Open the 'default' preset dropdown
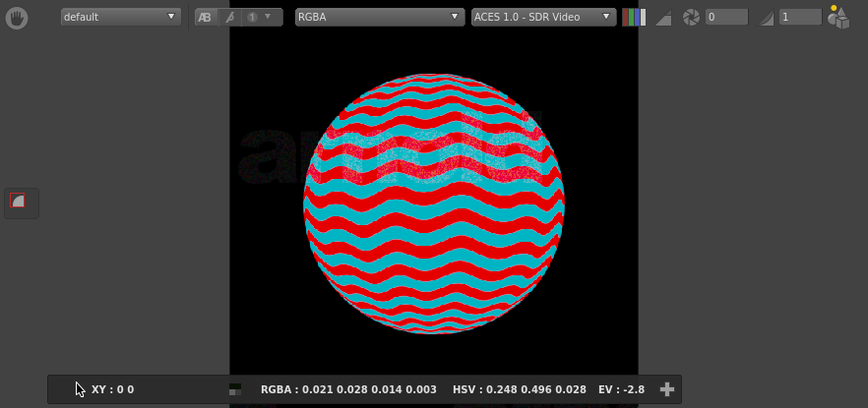The width and height of the screenshot is (868, 408). point(120,17)
